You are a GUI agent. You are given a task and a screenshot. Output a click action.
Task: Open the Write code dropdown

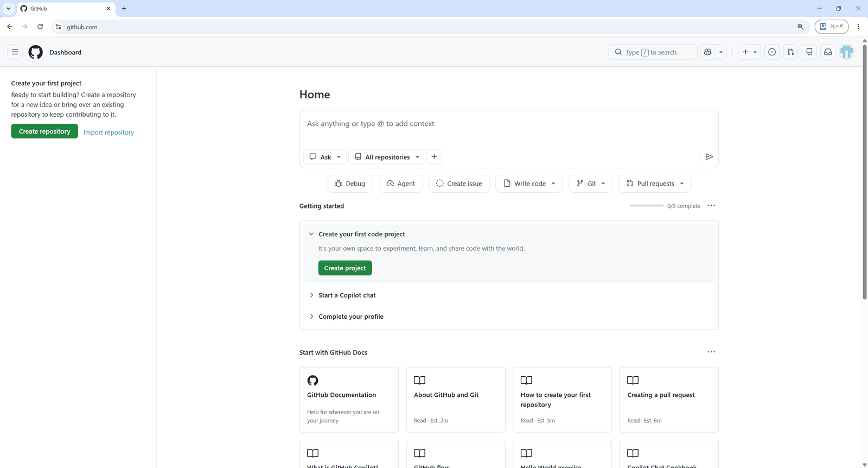(x=529, y=184)
